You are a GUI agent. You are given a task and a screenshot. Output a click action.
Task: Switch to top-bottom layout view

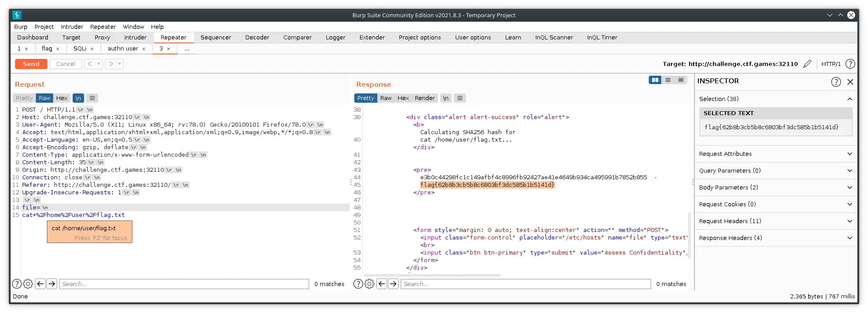tap(668, 80)
